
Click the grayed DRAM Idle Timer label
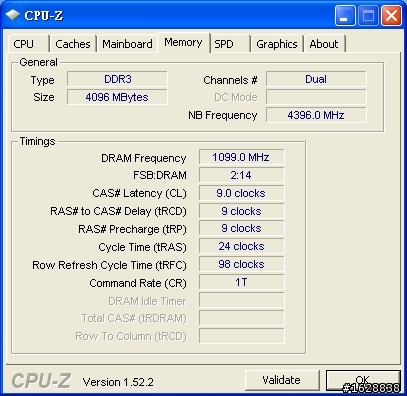[147, 301]
